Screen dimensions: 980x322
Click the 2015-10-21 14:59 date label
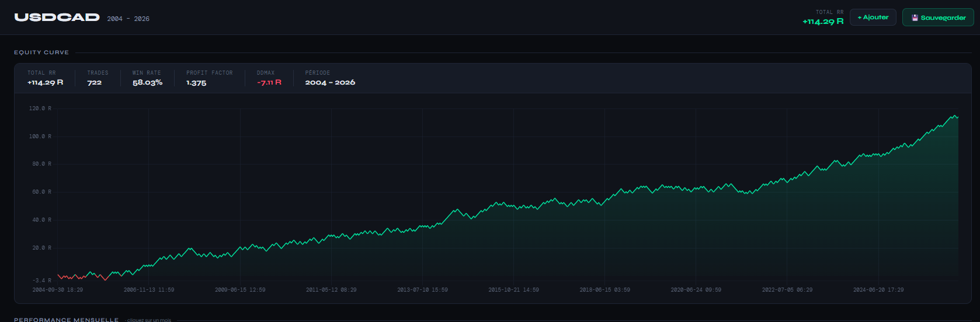513,290
